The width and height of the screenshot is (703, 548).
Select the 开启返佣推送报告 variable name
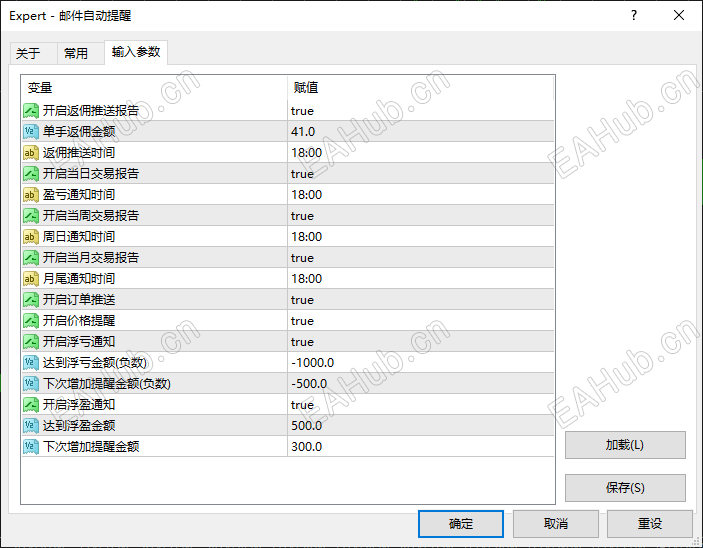click(x=91, y=111)
